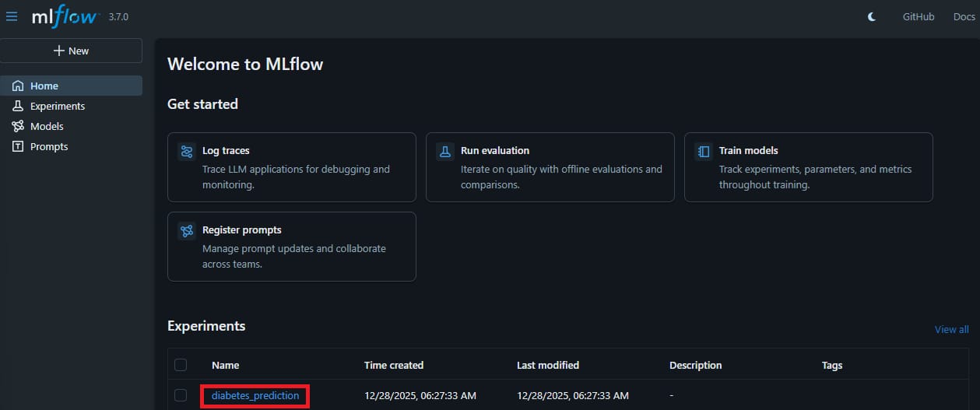Click the New button

[71, 51]
